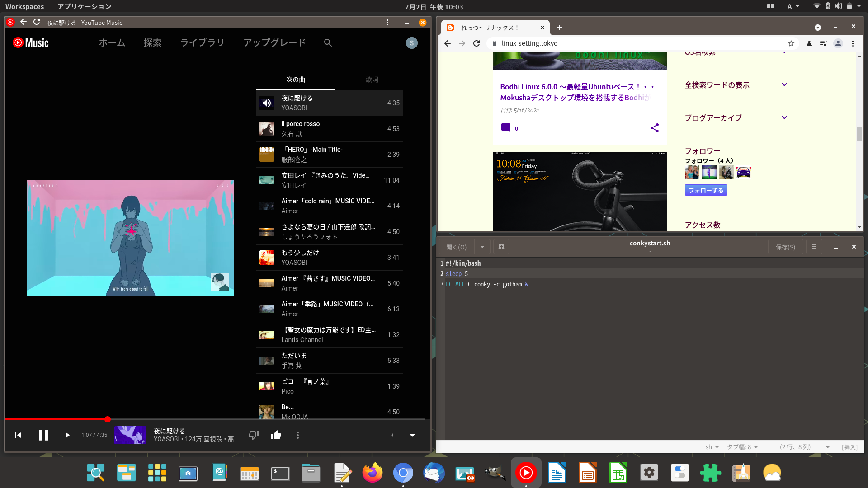This screenshot has width=868, height=488.
Task: Bookmark page with the star icon
Action: point(791,43)
